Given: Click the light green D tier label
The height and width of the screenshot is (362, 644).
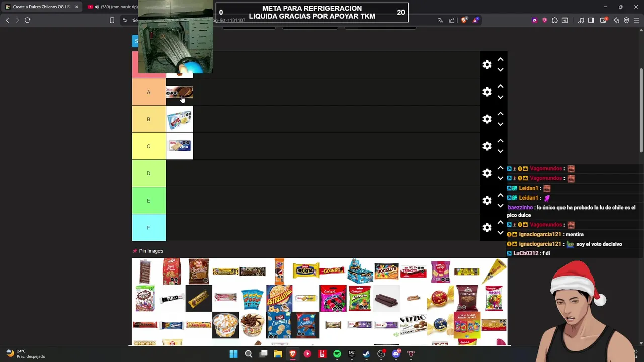Looking at the screenshot, I should 148,173.
